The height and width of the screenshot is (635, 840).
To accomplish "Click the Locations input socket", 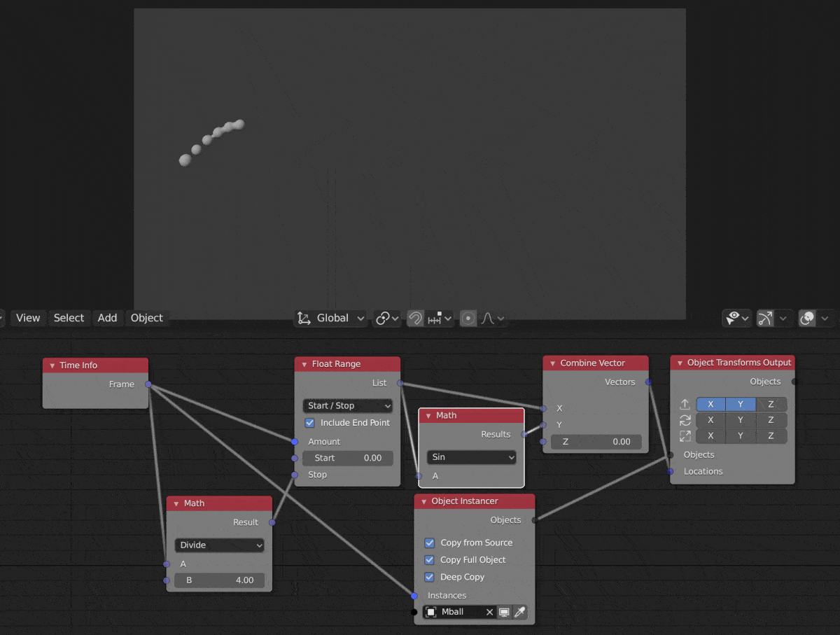I will (670, 471).
